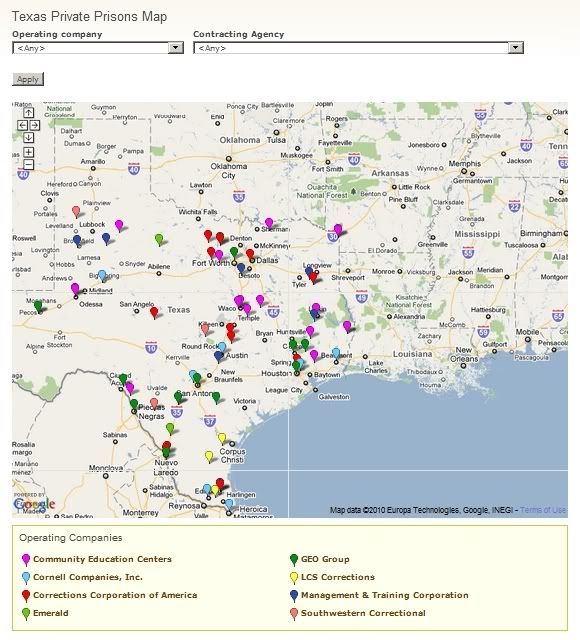Select the pink marker near Piedras Negras
580x640 pixels.
(154, 404)
